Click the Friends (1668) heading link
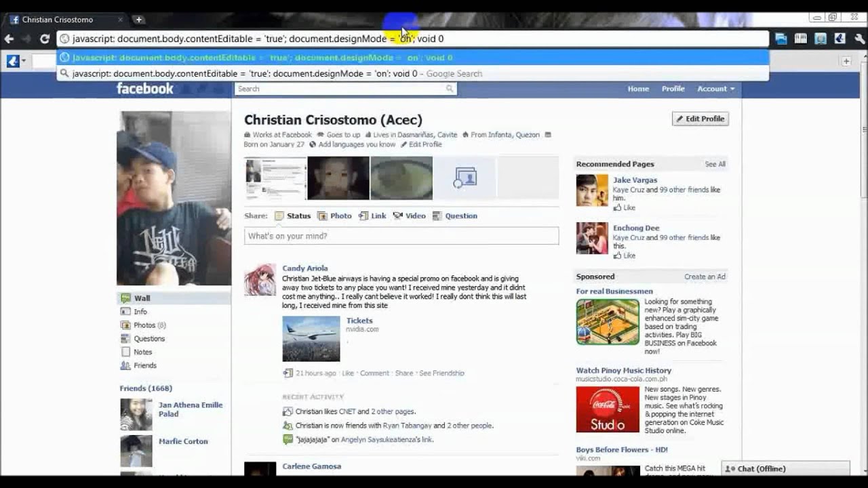This screenshot has height=488, width=868. tap(146, 388)
